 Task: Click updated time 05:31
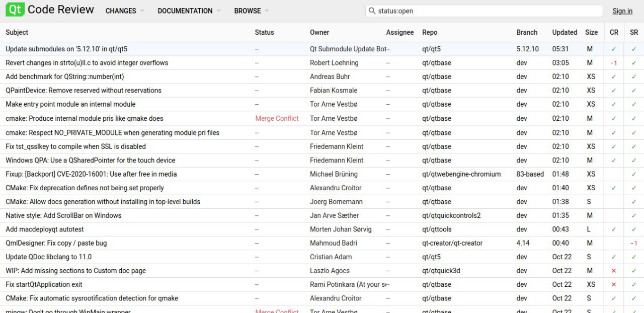(x=560, y=49)
